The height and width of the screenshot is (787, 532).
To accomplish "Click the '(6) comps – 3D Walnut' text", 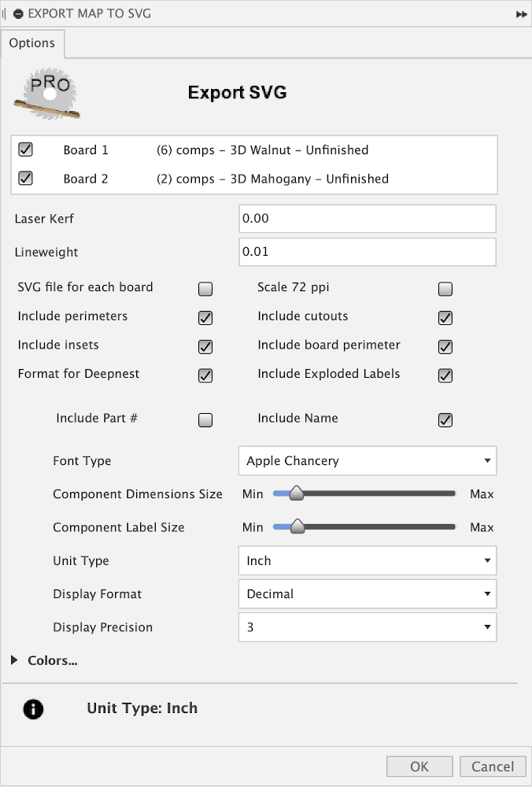I will tap(224, 150).
